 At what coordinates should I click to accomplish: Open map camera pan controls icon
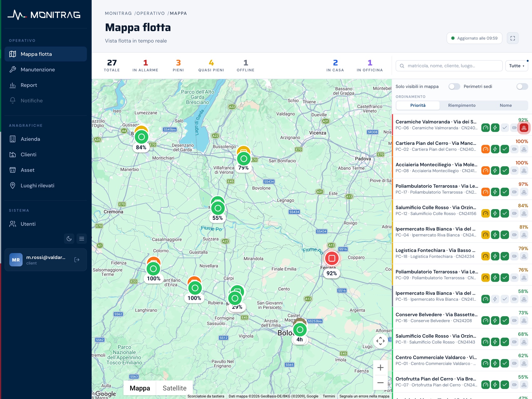pyautogui.click(x=381, y=341)
